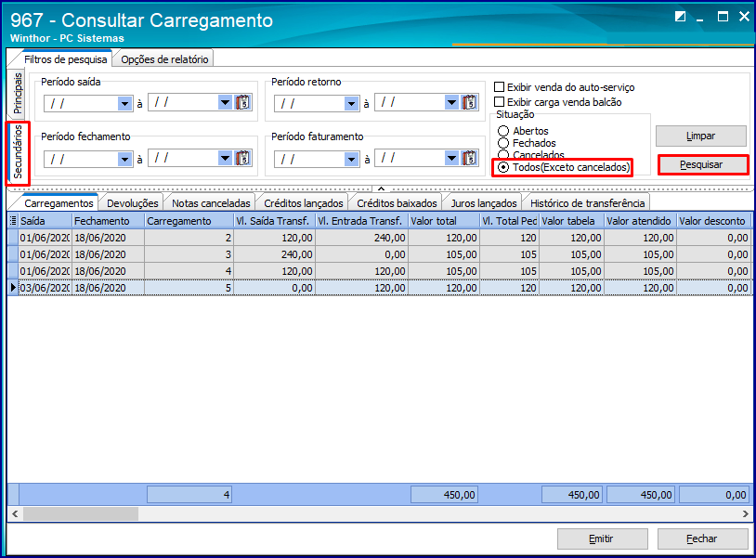Screen dimensions: 756x558
Task: Open Período saída end date dropdown
Action: tap(225, 102)
